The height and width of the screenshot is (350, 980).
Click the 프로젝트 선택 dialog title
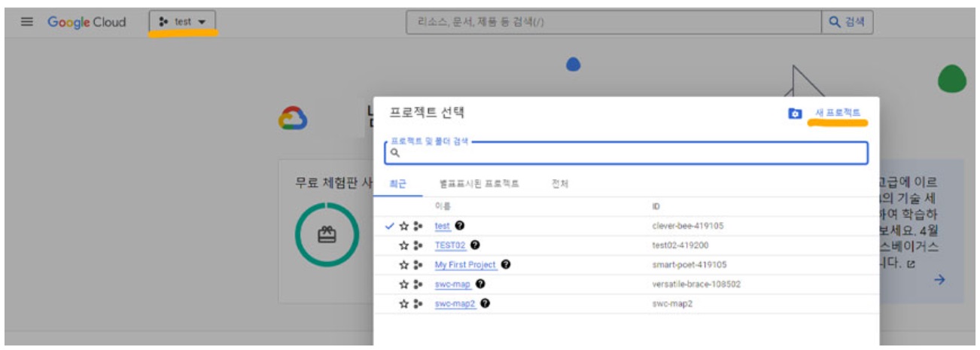(427, 113)
